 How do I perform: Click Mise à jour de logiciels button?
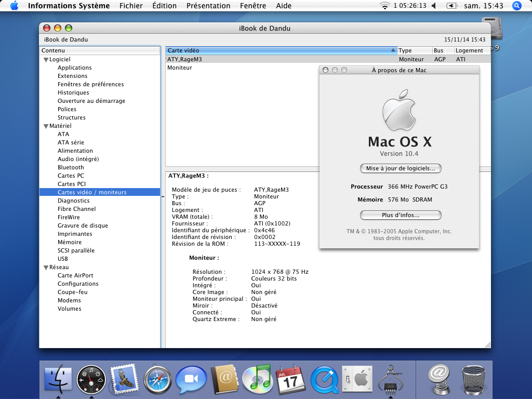(401, 168)
